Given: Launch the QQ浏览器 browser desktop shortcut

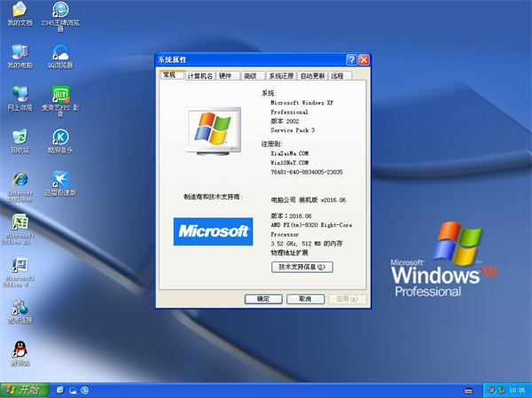Looking at the screenshot, I should (x=60, y=51).
